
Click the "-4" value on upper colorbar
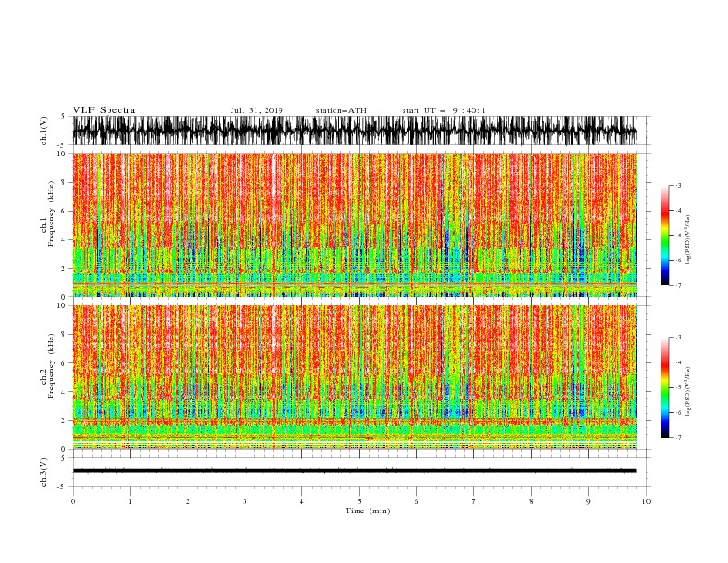(x=677, y=211)
